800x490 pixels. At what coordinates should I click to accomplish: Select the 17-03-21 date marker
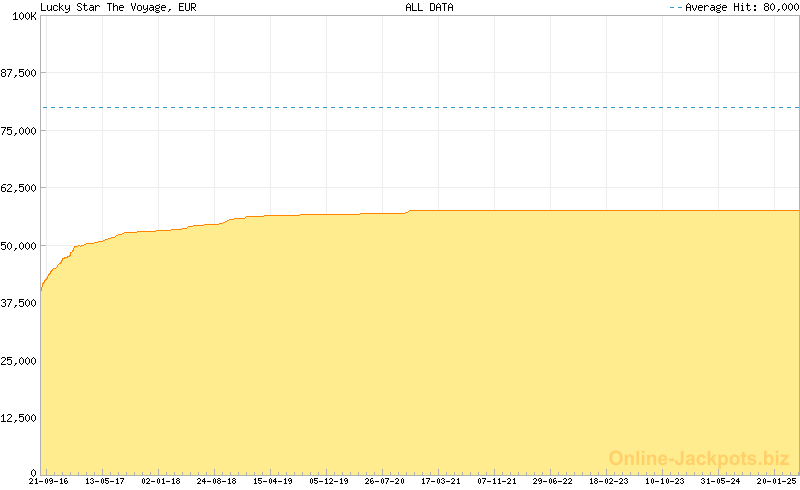440,481
